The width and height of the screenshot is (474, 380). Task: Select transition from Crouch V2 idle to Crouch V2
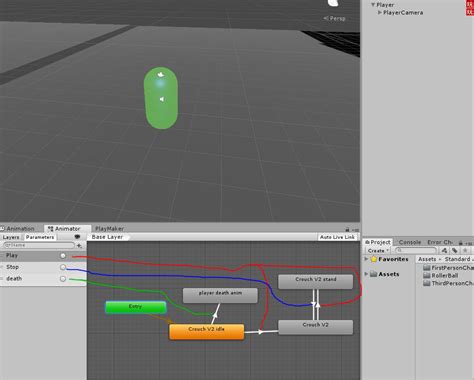click(x=261, y=332)
